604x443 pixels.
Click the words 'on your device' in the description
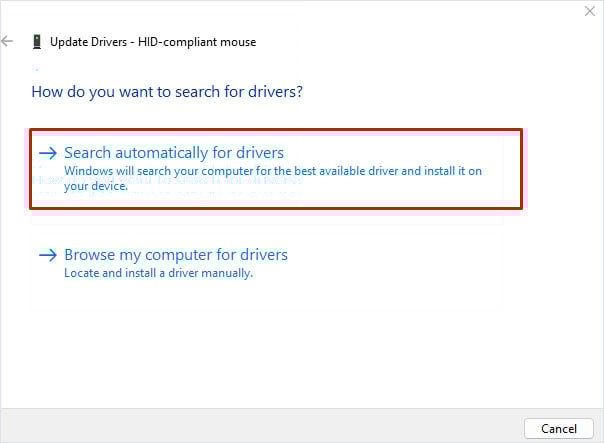[x=96, y=185]
